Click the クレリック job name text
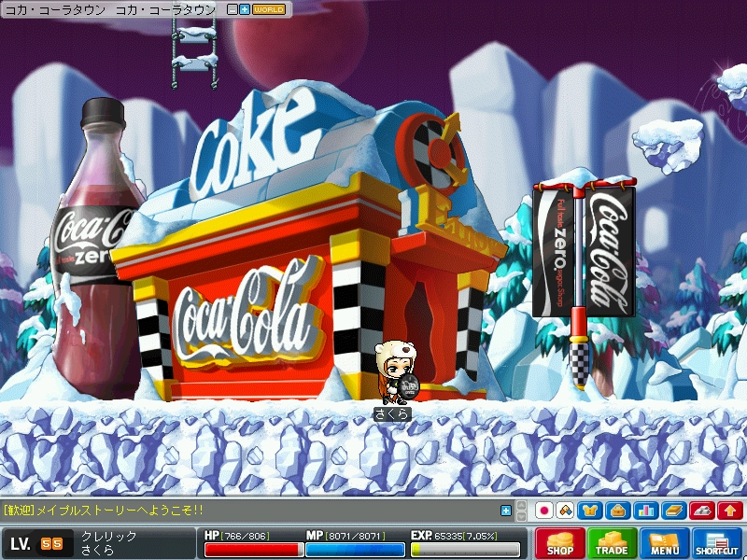Screen dimensions: 747x560 (x=108, y=536)
